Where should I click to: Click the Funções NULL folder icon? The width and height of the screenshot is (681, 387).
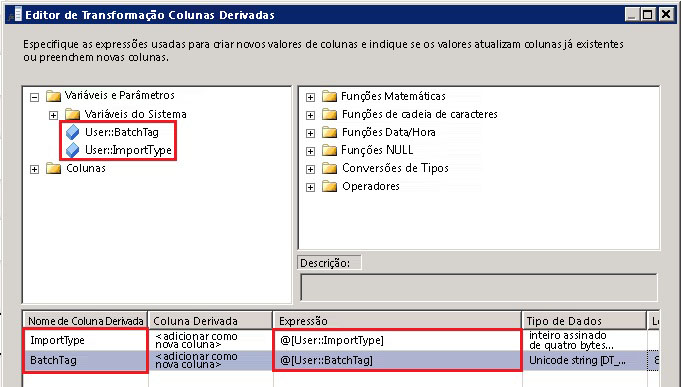(329, 150)
